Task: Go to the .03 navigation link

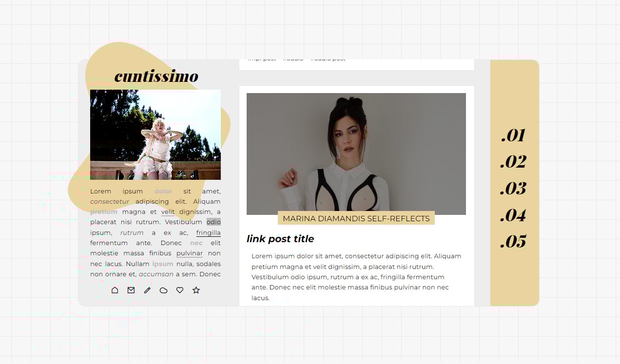Action: 513,189
